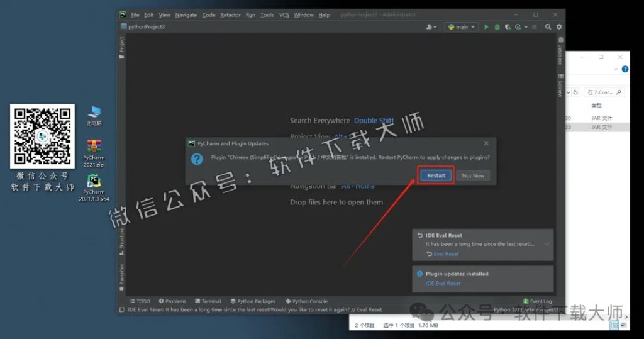This screenshot has height=339, width=644.
Task: Open the Tools menu
Action: [267, 15]
